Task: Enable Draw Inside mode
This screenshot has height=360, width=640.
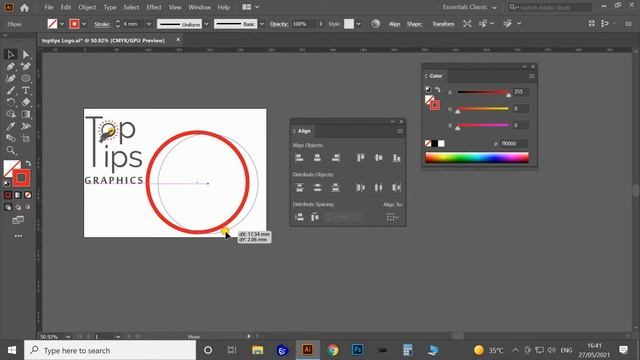Action: coord(28,207)
